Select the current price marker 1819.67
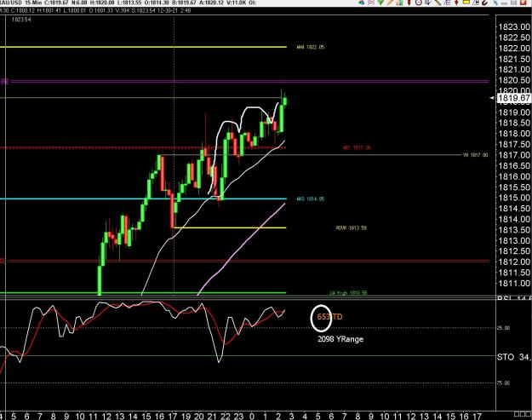532x420 pixels. coord(513,98)
